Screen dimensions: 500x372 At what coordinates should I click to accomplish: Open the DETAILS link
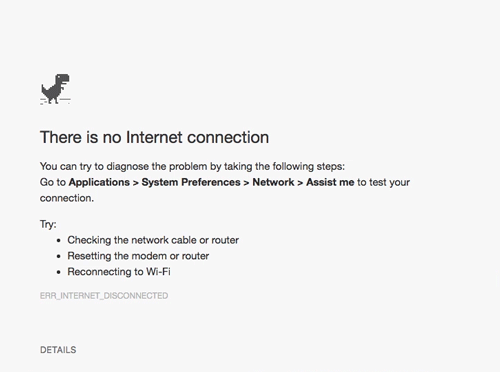[58, 350]
